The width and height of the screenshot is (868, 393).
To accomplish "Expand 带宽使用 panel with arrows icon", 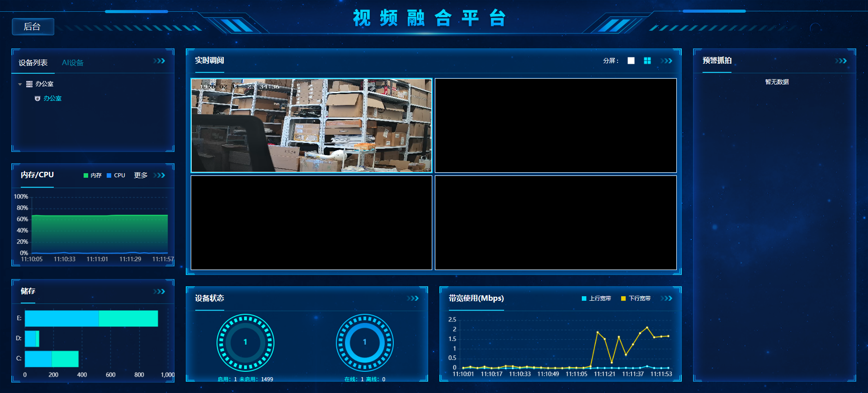I will [x=666, y=298].
